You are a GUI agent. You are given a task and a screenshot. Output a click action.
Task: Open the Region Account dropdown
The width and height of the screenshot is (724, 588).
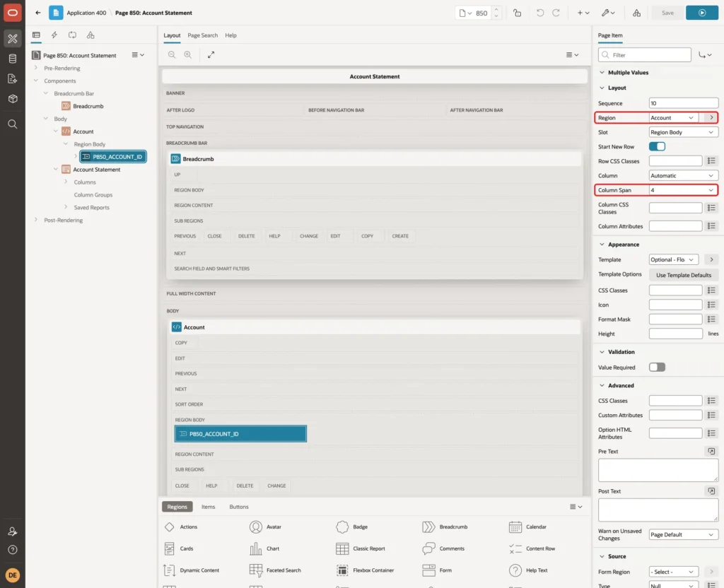(673, 118)
